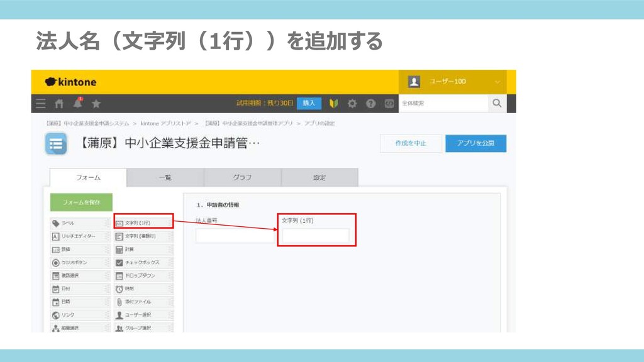Click the new 文字列 (1行) form input box
Screen dimensions: 644x362
(316, 236)
